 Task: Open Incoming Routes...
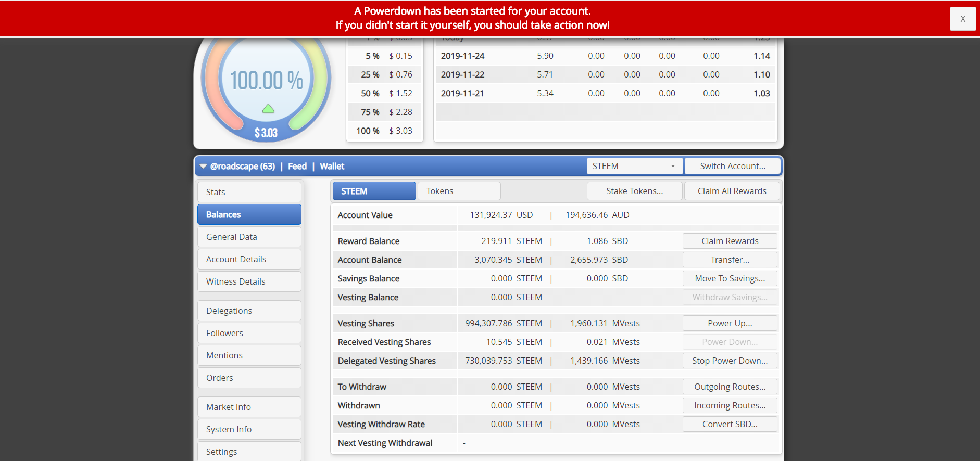tap(730, 405)
